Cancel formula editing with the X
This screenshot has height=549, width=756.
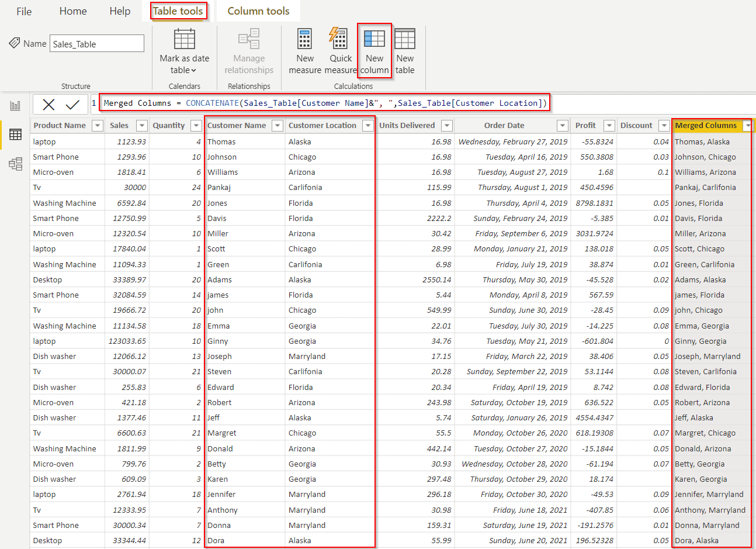tap(48, 103)
